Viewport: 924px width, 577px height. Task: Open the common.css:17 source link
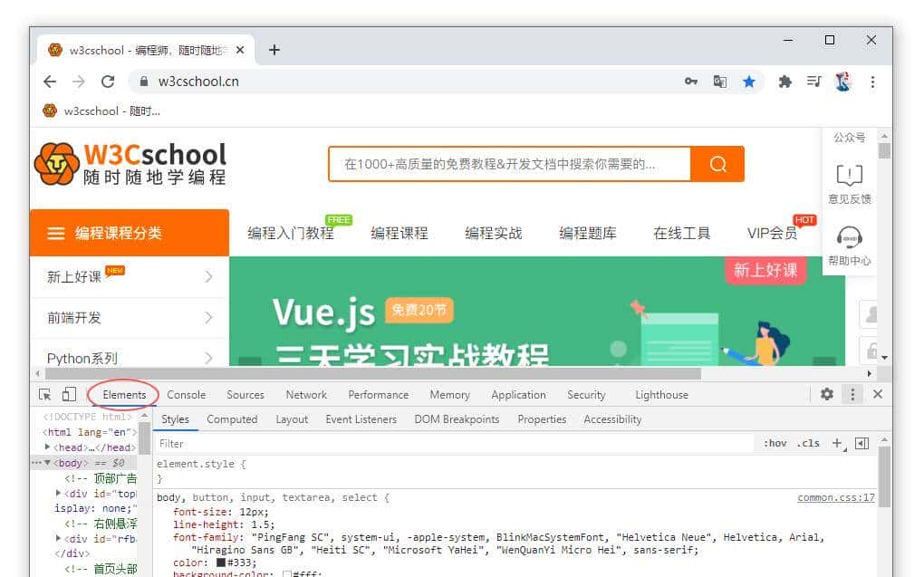click(x=835, y=496)
